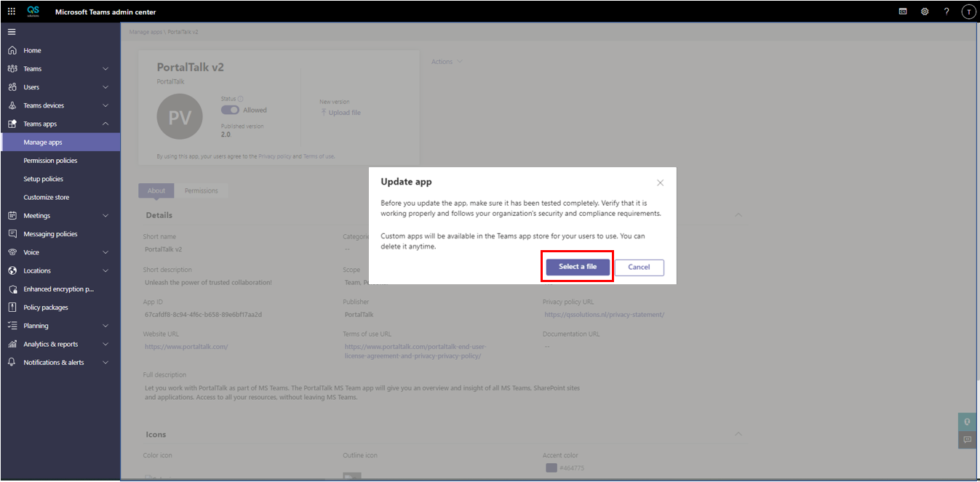Image resolution: width=980 pixels, height=482 pixels.
Task: Toggle the Allowed status switch
Action: [230, 110]
